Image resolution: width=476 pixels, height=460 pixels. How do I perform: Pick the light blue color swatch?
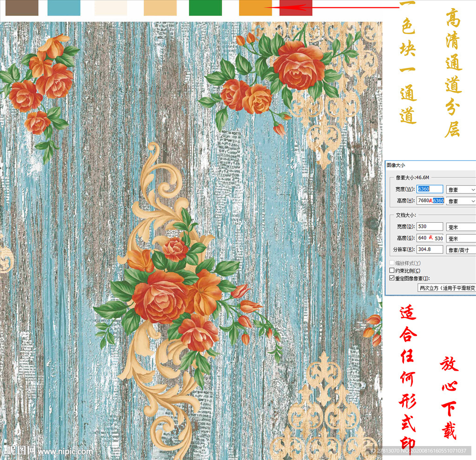tap(64, 7)
